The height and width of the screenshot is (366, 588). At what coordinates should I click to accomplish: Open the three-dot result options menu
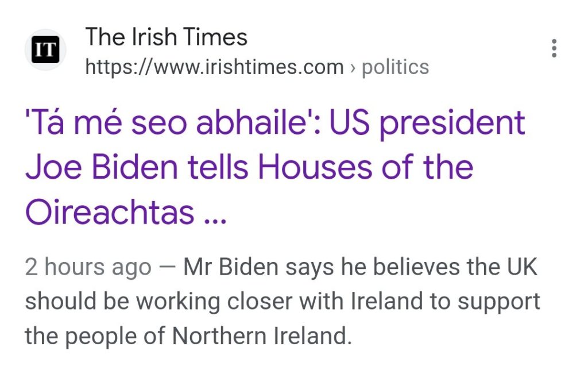pyautogui.click(x=554, y=49)
